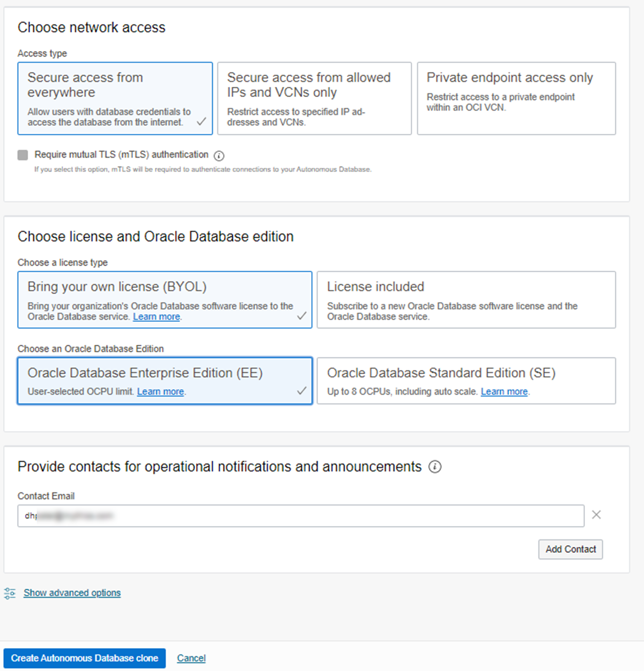Click the info icon beside mTLS authentication
This screenshot has width=644, height=671.
point(219,155)
